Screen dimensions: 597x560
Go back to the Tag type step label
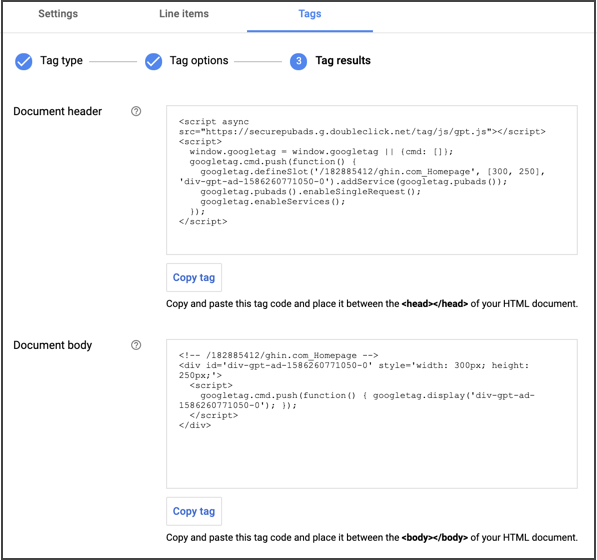61,61
